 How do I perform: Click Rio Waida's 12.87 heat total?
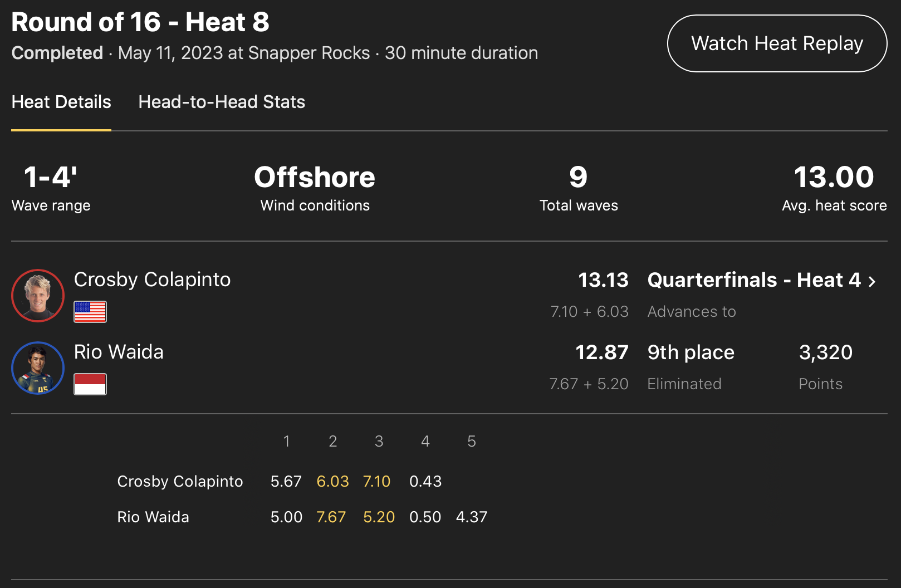coord(601,352)
